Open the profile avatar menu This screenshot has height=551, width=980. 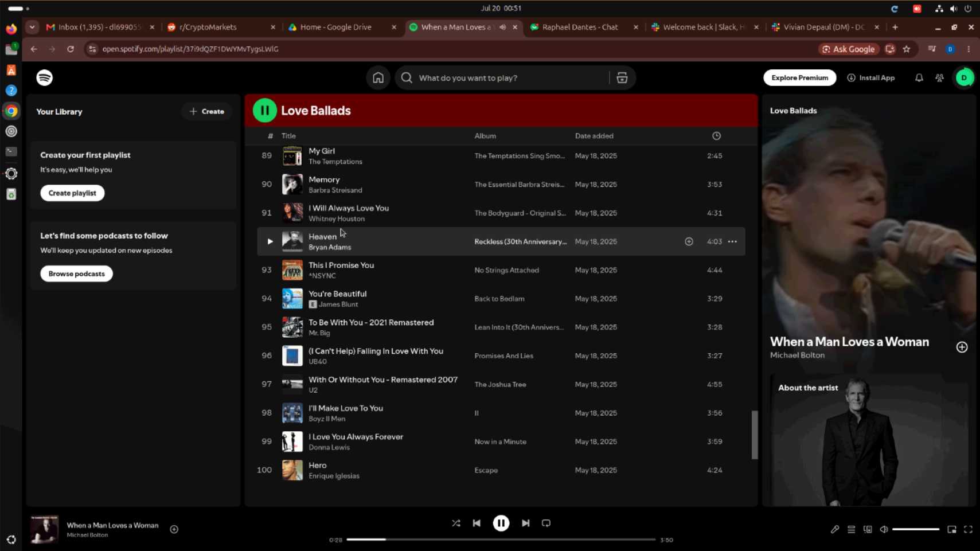[x=964, y=78]
